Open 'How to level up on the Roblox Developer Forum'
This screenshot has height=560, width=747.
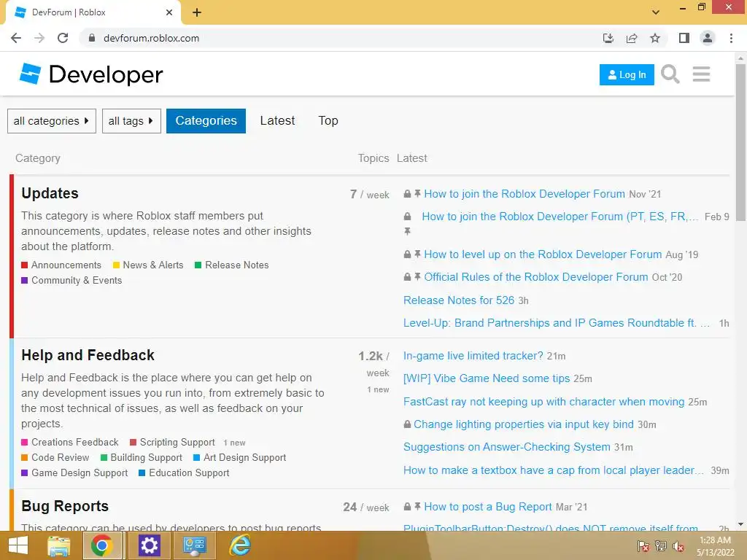point(543,254)
